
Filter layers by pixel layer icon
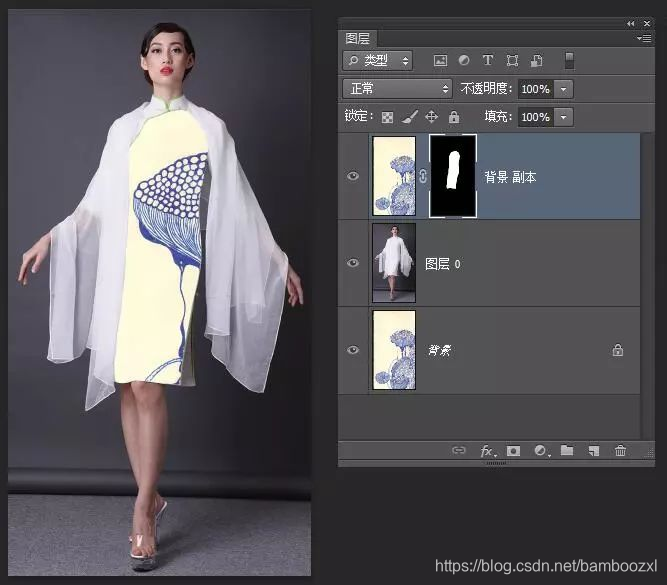click(x=440, y=60)
